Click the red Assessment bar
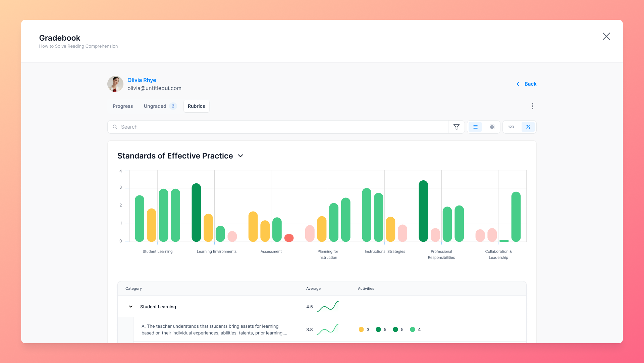The image size is (644, 363). tap(289, 238)
